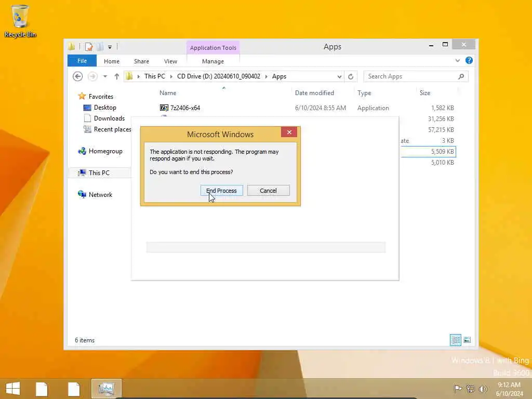Click the 6/10/2024 8:55 AM date cell
The height and width of the screenshot is (399, 532).
click(320, 108)
